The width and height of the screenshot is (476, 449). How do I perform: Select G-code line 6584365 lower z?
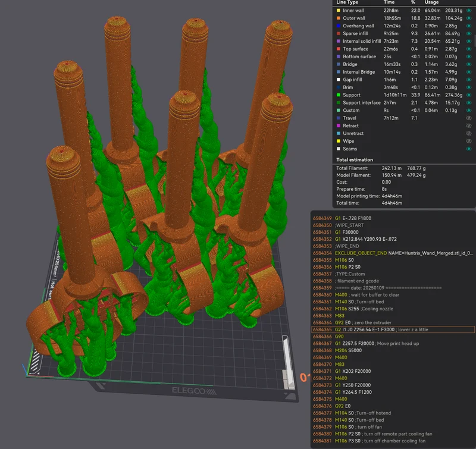pyautogui.click(x=393, y=329)
